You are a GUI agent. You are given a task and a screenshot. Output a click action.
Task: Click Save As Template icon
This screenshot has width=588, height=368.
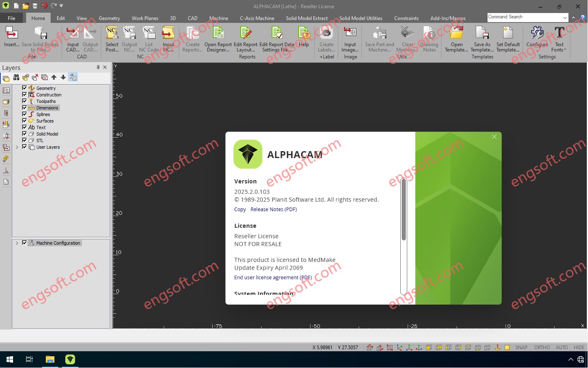(x=482, y=39)
